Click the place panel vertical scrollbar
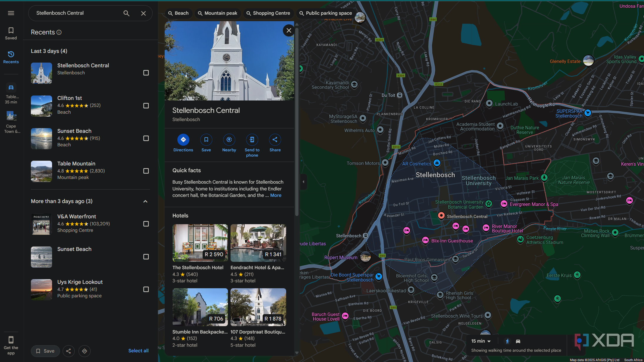 click(x=297, y=122)
